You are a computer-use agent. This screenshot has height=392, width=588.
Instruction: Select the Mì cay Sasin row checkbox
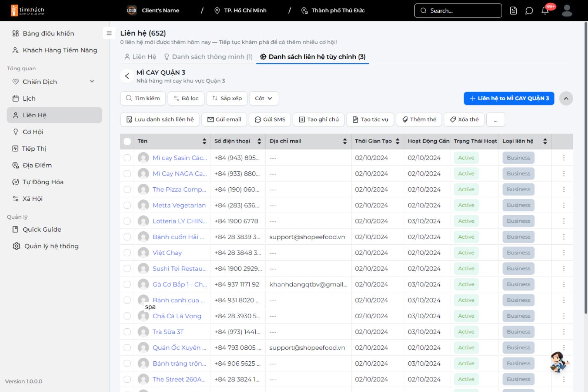point(127,158)
